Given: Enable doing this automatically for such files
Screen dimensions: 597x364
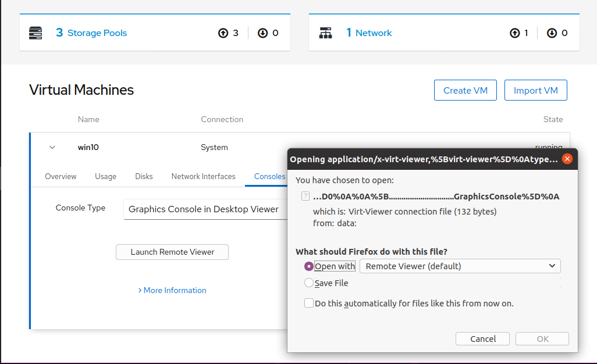Looking at the screenshot, I should [x=308, y=302].
